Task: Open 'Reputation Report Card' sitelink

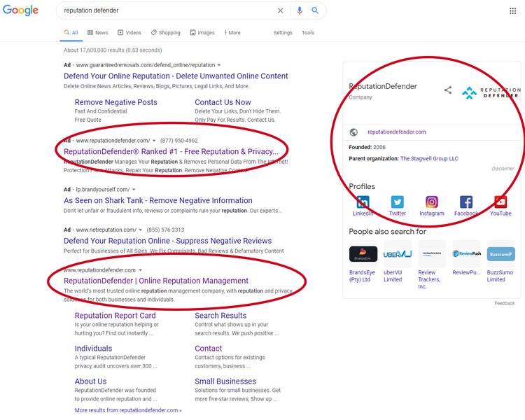Action: point(115,316)
